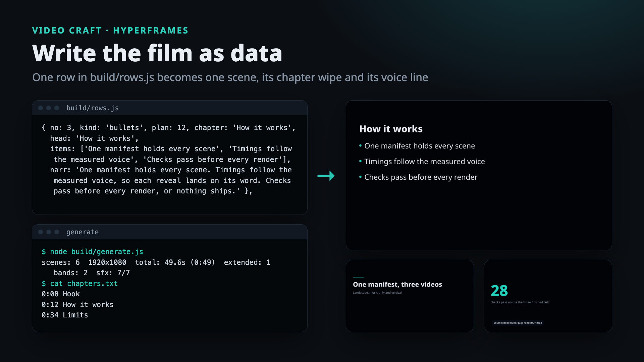Click the leftmost window dot beside generate
644x362 pixels.
(x=41, y=232)
